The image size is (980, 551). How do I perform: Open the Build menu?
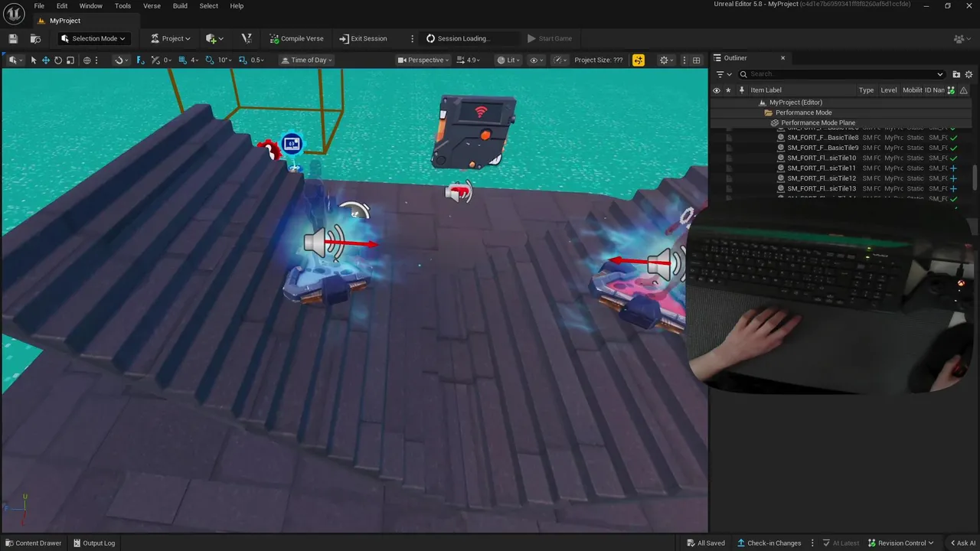click(x=180, y=6)
